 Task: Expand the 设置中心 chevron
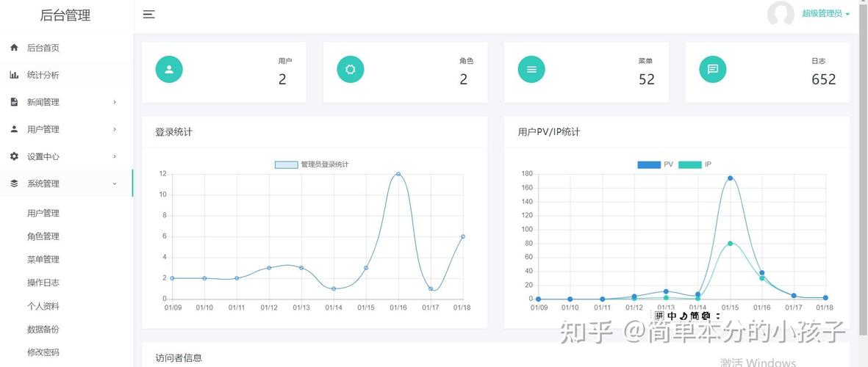[x=115, y=156]
